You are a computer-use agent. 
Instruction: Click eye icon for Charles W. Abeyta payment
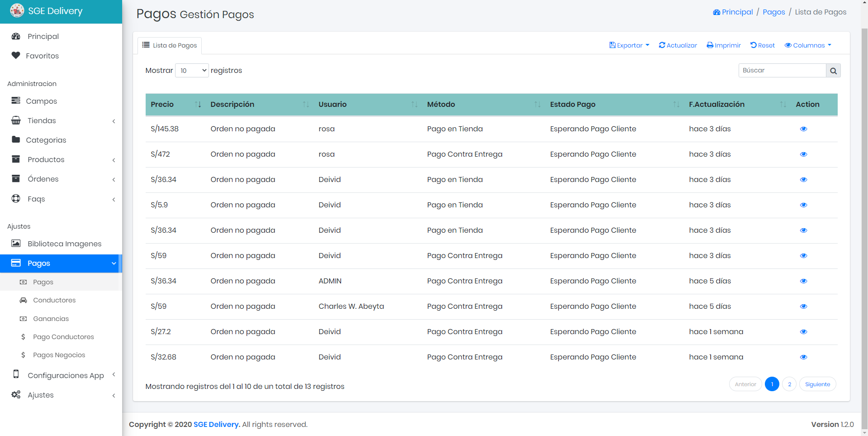pyautogui.click(x=803, y=307)
